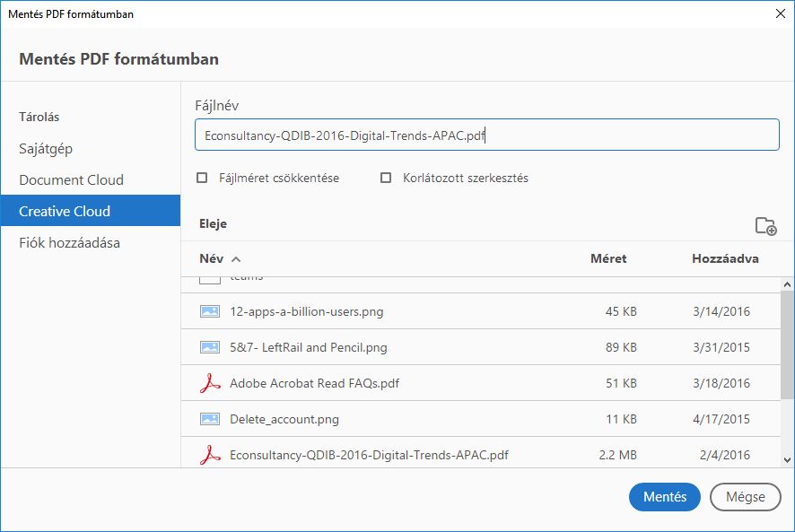Sort files by Méret column header
795x532 pixels.
(x=608, y=258)
